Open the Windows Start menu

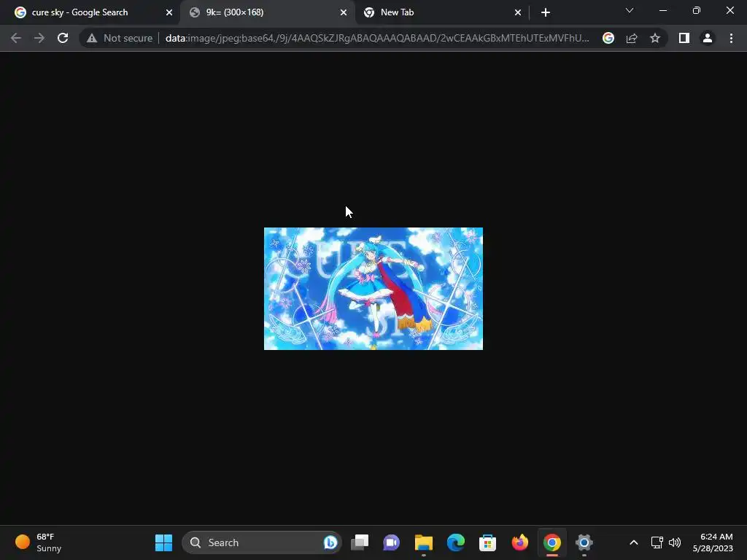click(164, 542)
